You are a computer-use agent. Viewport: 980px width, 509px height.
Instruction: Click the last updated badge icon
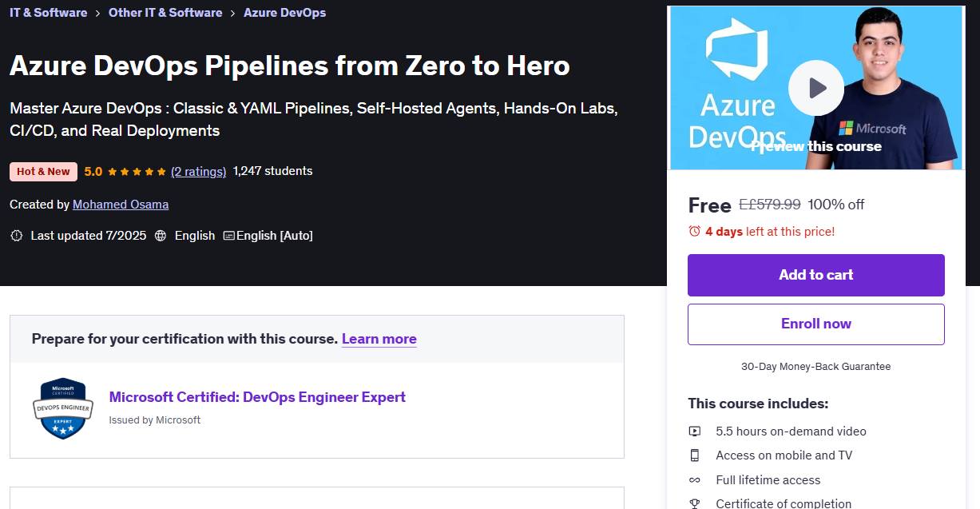16,236
